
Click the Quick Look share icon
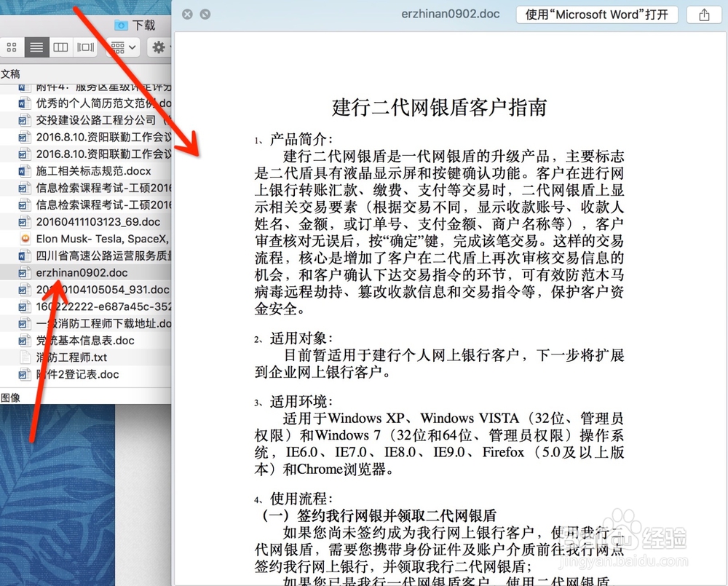pyautogui.click(x=704, y=15)
